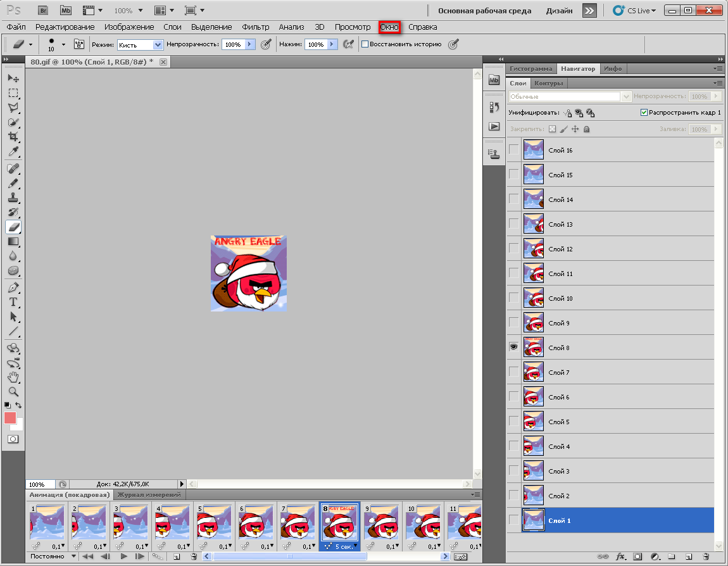Select the Move tool
This screenshot has height=566, width=728.
point(13,78)
